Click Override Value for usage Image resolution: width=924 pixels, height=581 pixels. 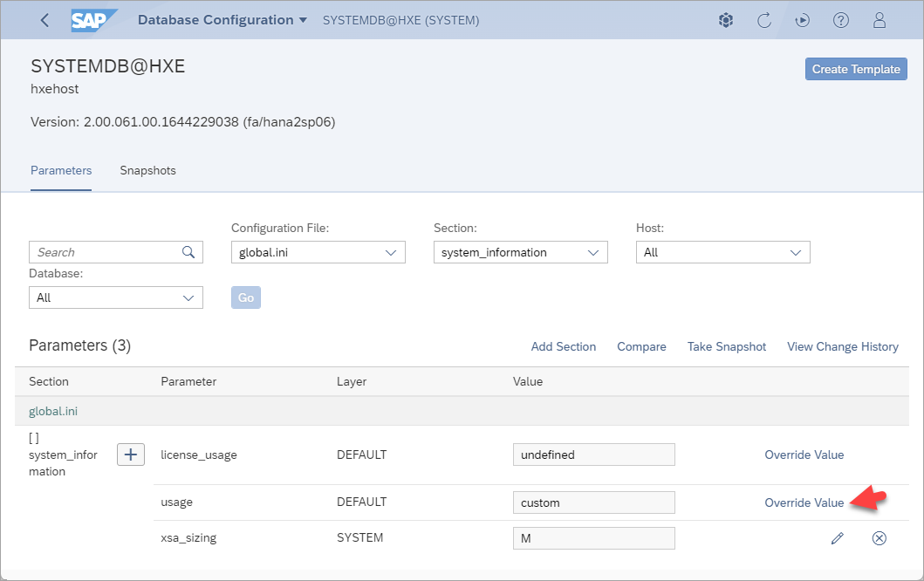804,502
